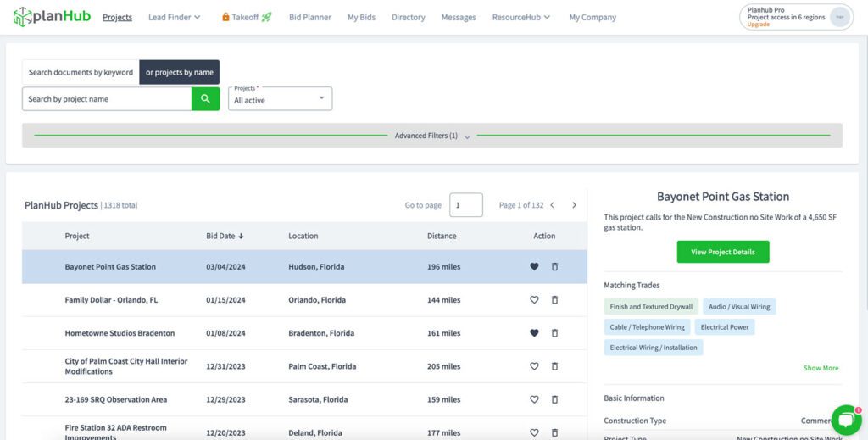
Task: Trash the 23-169 SRQ Observation Area project
Action: point(554,399)
